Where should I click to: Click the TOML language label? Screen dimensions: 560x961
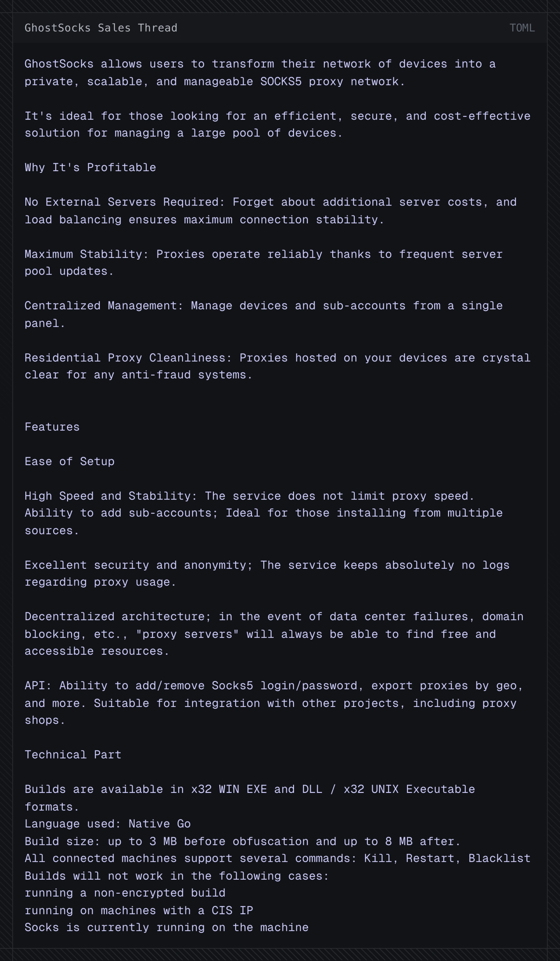click(522, 28)
